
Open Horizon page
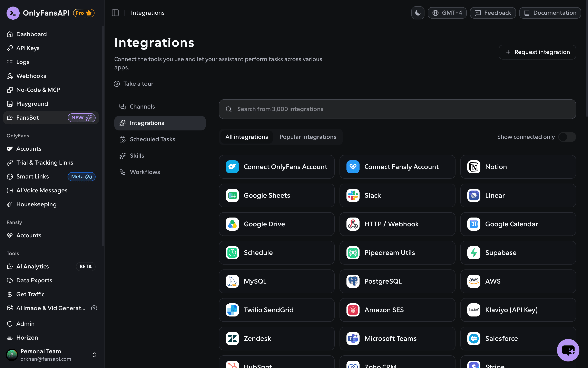[51, 338]
